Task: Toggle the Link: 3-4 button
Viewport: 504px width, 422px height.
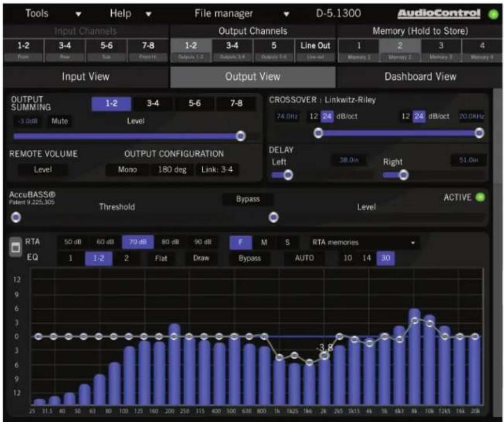Action: click(217, 169)
